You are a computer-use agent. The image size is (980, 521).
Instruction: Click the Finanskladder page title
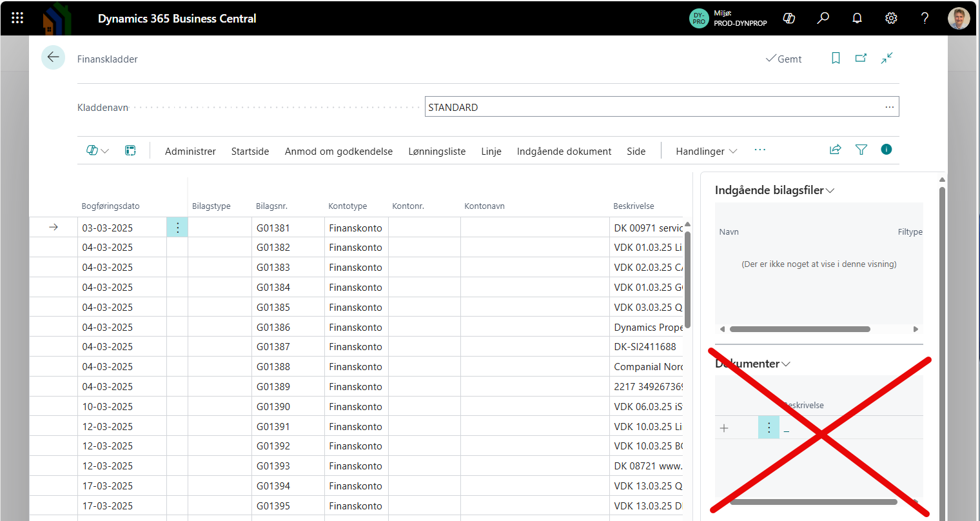[108, 59]
